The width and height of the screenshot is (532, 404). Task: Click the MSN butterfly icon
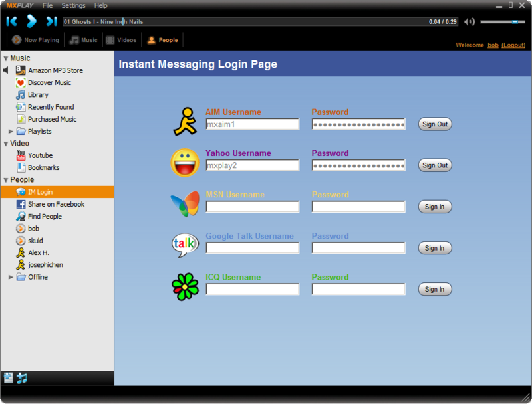[185, 204]
